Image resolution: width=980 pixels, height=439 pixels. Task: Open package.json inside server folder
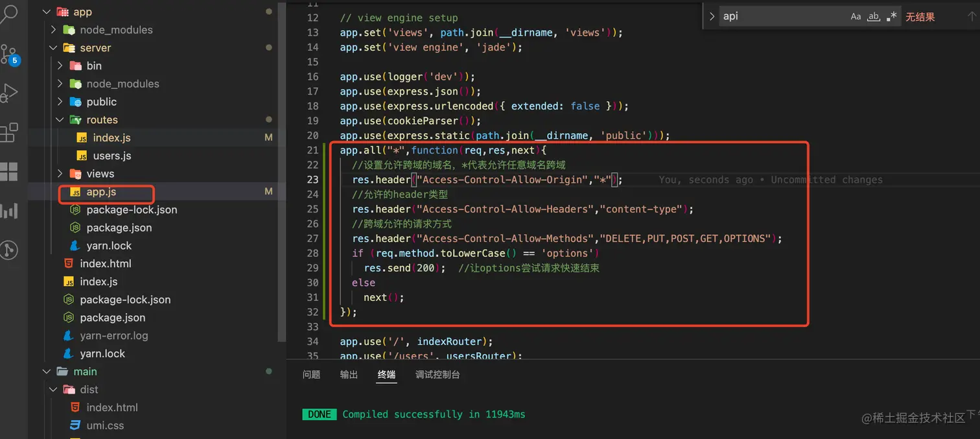pos(119,228)
